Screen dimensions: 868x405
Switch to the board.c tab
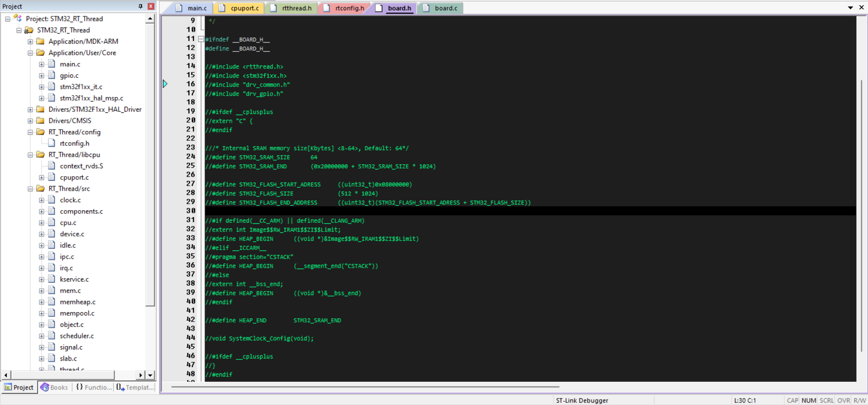442,8
